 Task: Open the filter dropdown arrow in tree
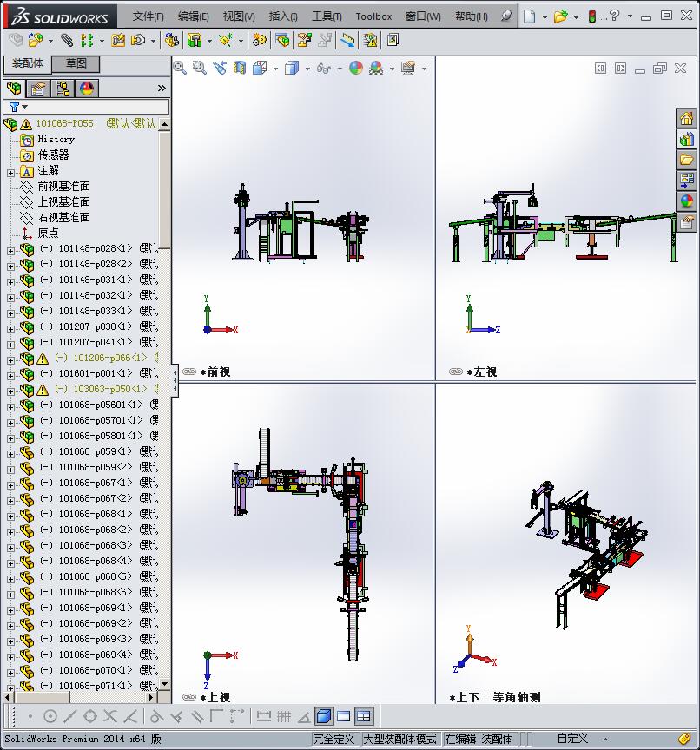pyautogui.click(x=25, y=107)
